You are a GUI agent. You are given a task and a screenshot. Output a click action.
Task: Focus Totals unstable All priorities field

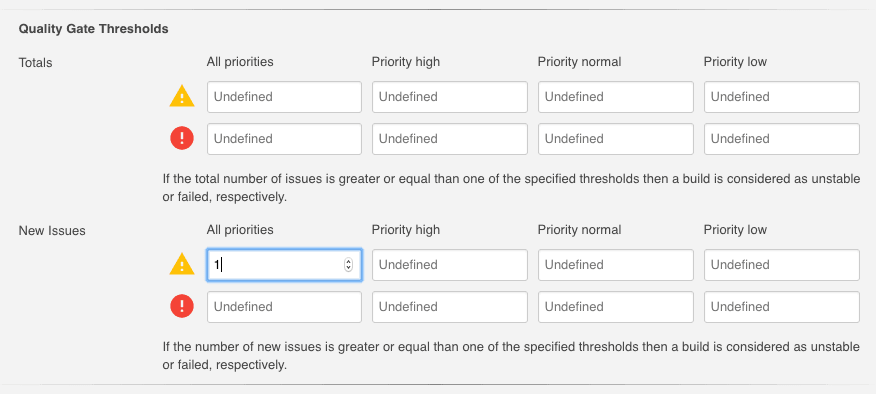pos(284,97)
